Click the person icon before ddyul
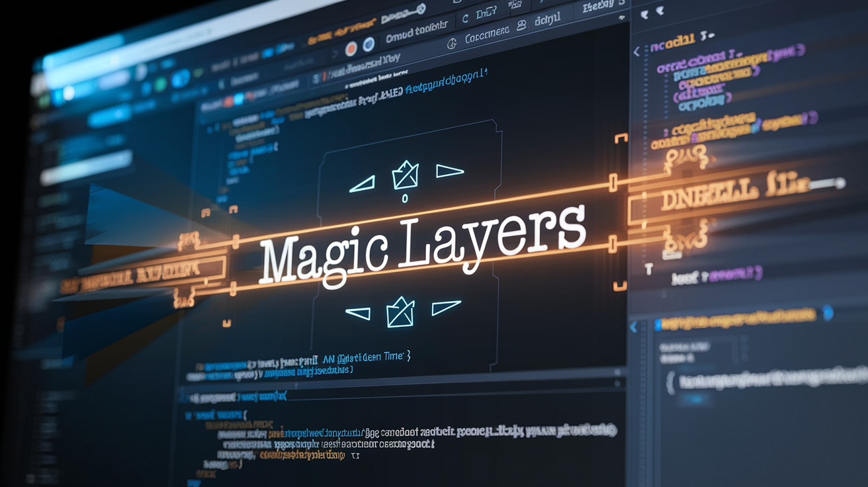Image resolution: width=868 pixels, height=487 pixels. pos(521,24)
